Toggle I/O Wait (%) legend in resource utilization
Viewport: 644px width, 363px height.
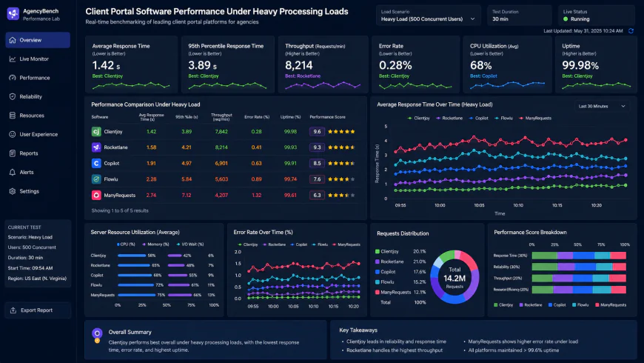click(190, 244)
